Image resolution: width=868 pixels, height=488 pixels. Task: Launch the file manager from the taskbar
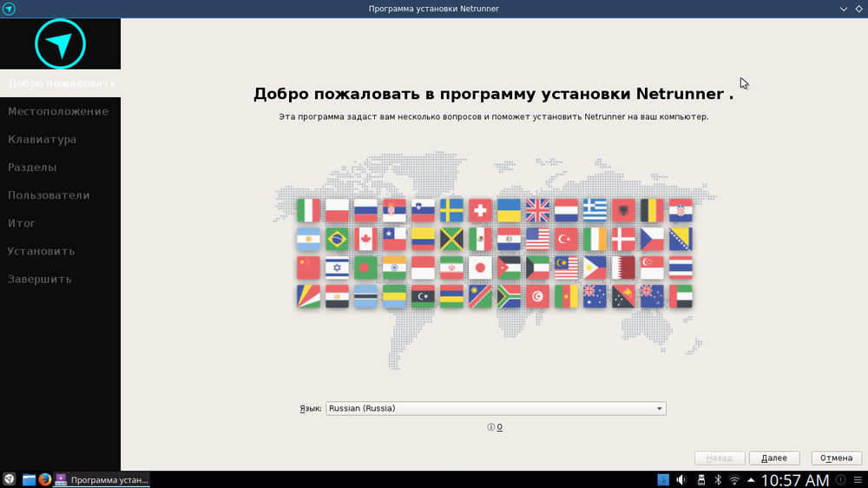[x=29, y=479]
